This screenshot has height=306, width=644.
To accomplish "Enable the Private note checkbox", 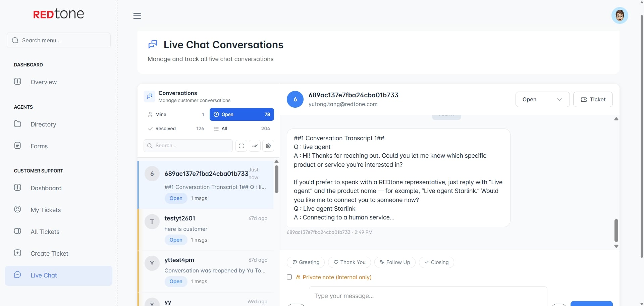I will (x=289, y=277).
